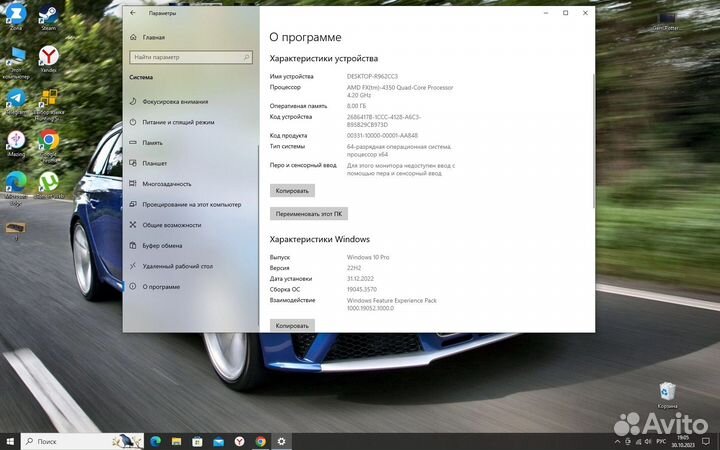Open iMazing desktop shortcut
The height and width of the screenshot is (450, 720).
click(x=16, y=144)
